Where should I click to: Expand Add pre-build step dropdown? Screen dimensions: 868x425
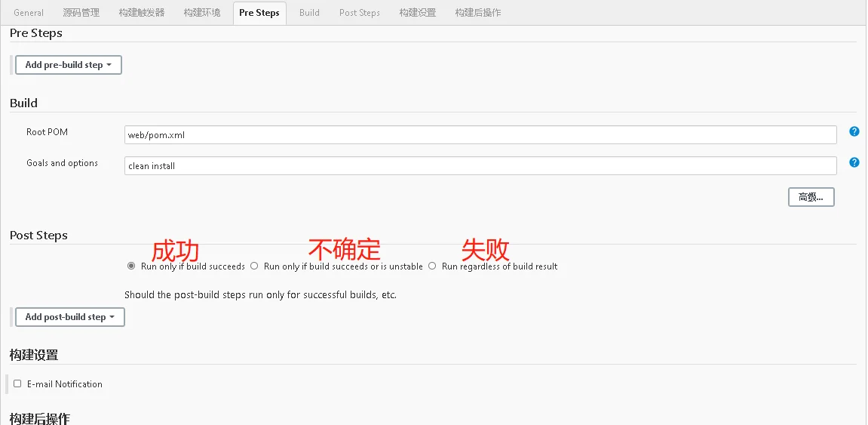coord(68,65)
